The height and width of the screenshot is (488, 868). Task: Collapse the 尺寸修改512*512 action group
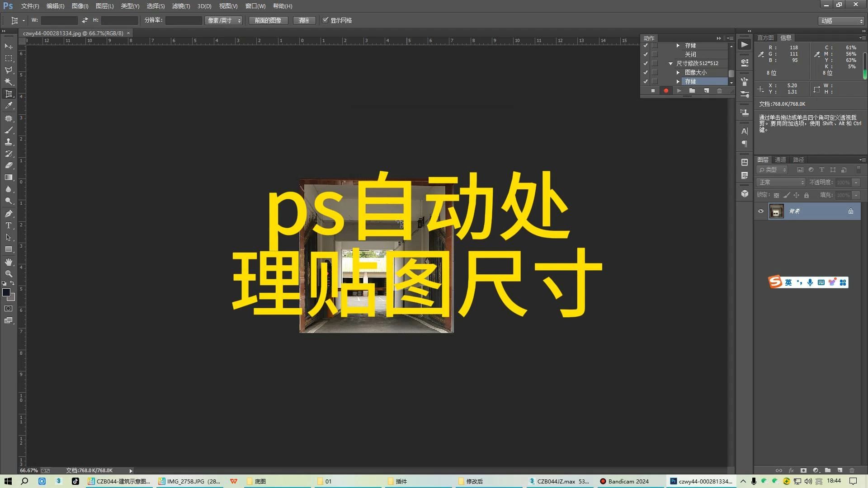670,64
